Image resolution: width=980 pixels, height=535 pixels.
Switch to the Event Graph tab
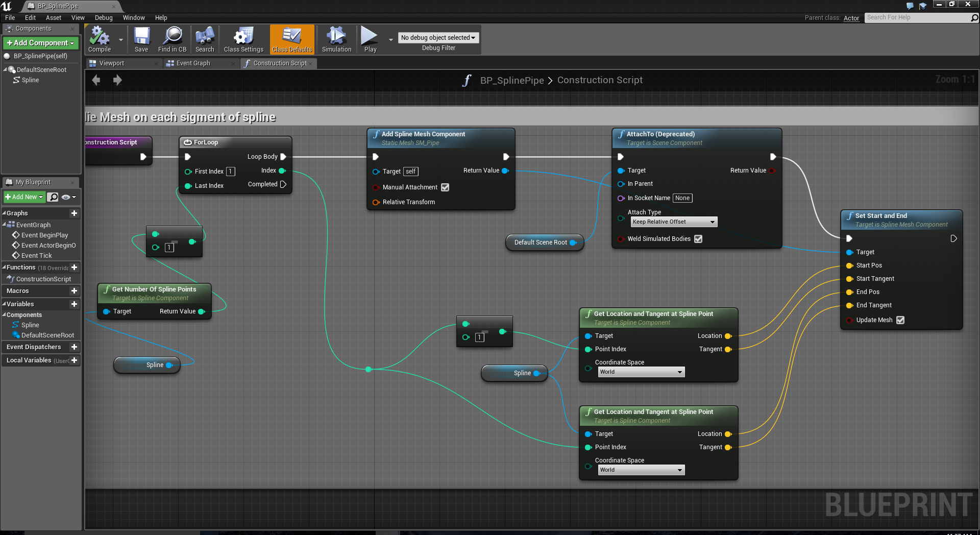pyautogui.click(x=193, y=63)
